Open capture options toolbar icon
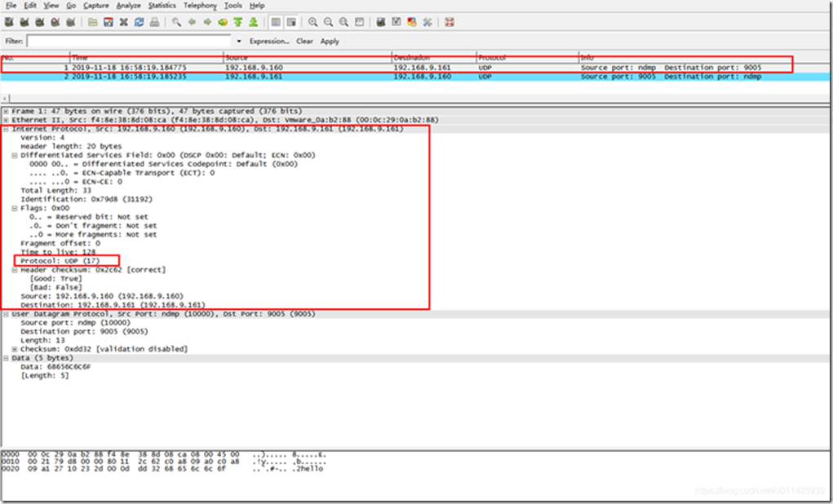The width and height of the screenshot is (833, 504). (24, 22)
